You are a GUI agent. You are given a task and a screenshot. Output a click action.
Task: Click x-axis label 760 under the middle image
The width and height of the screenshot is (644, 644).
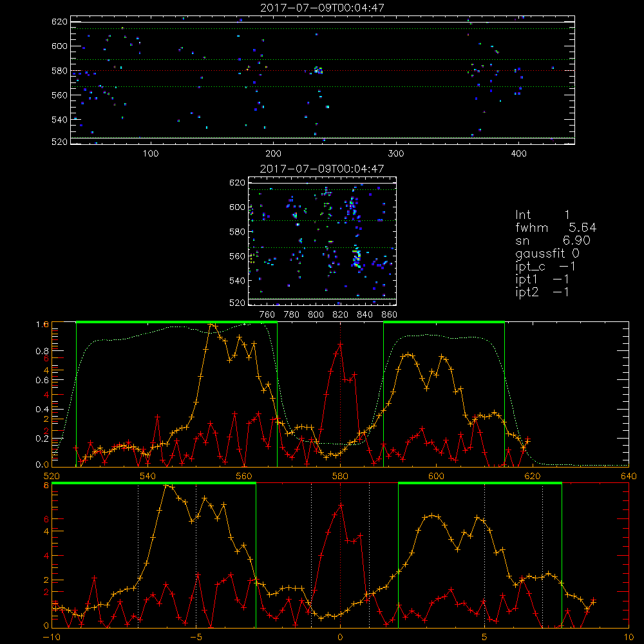(x=267, y=315)
